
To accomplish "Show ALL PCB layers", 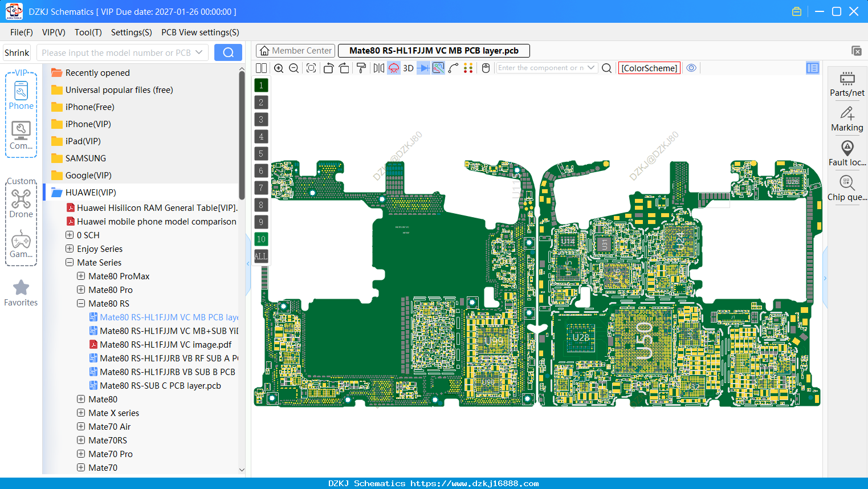I will click(261, 256).
